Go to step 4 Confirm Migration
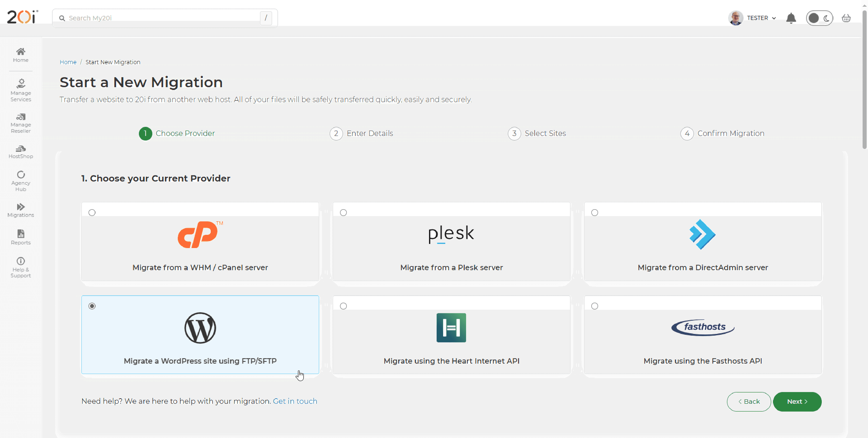Viewport: 868px width, 438px height. point(722,134)
